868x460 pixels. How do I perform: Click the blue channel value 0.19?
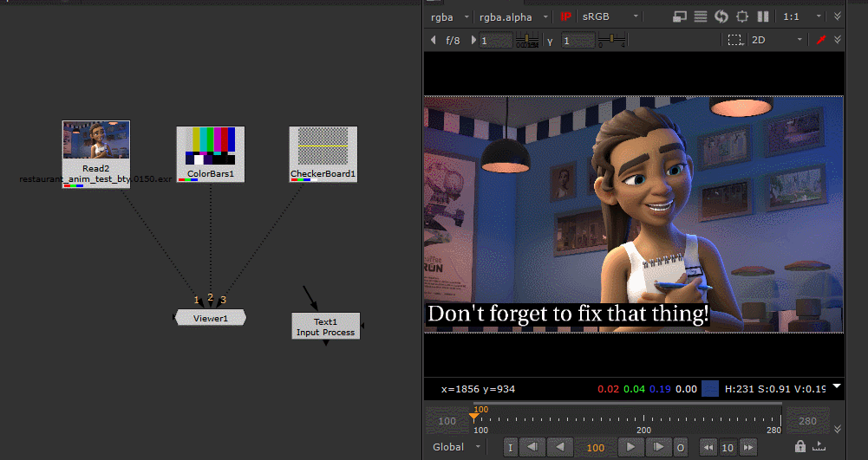coord(660,389)
